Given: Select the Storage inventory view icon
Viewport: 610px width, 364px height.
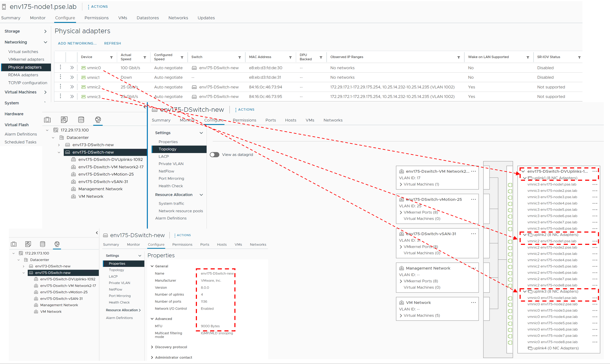Looking at the screenshot, I should point(81,119).
